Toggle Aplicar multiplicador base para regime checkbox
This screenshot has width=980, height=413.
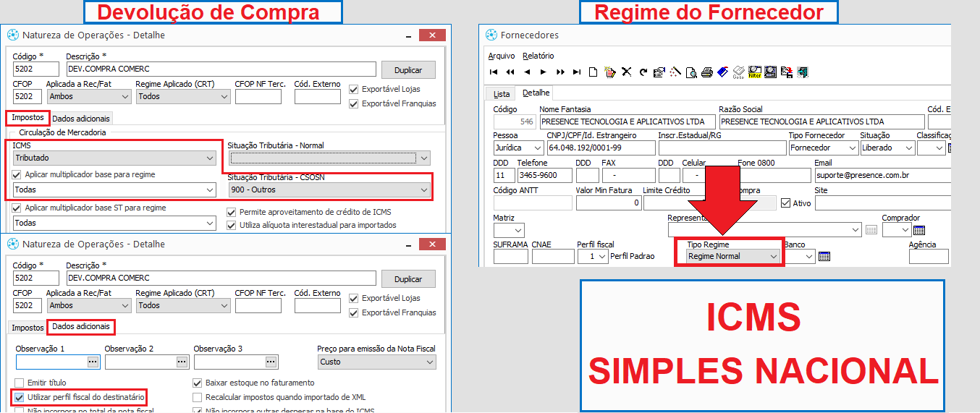pos(17,174)
